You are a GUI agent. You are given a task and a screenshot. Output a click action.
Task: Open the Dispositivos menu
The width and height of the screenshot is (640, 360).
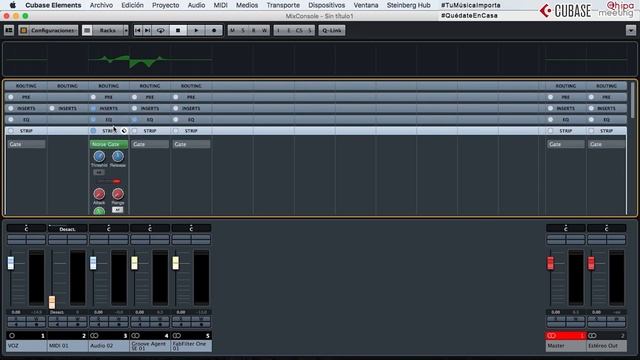[327, 5]
